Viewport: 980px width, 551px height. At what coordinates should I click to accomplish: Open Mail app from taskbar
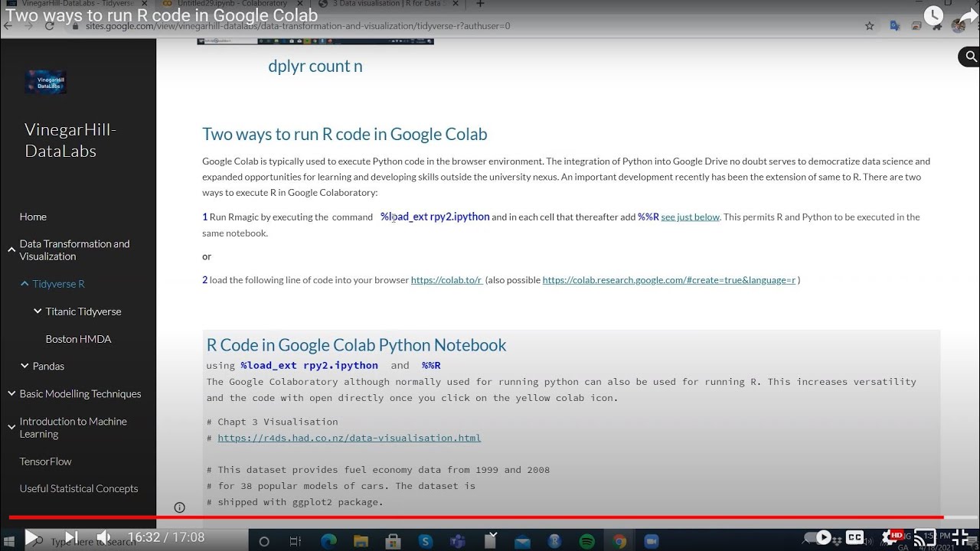click(522, 542)
